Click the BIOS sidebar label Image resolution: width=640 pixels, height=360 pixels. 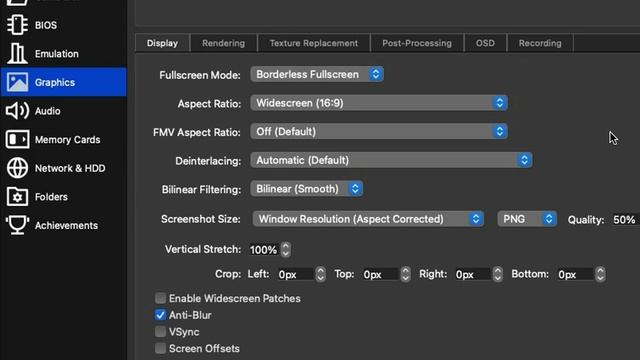[x=46, y=25]
